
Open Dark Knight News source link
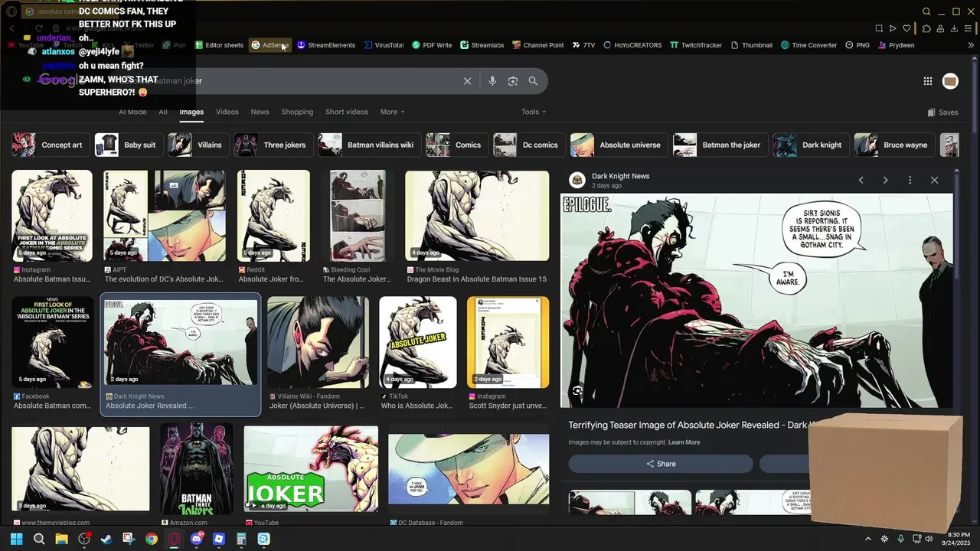pos(620,176)
